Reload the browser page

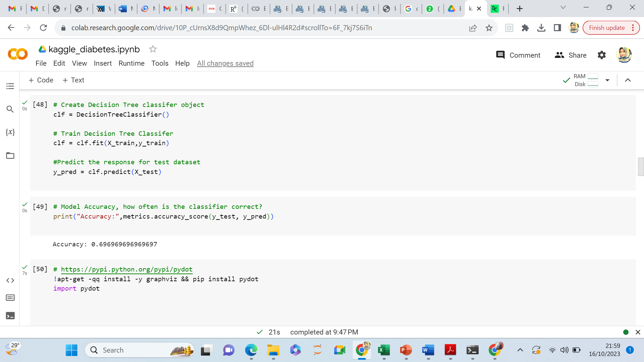click(43, 28)
